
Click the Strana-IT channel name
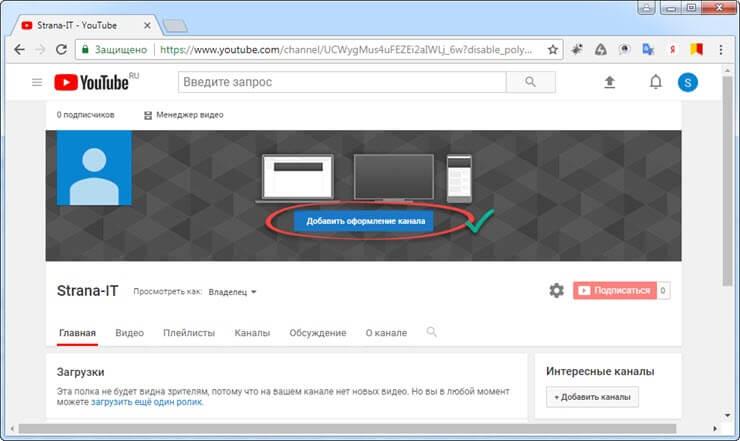pyautogui.click(x=87, y=291)
